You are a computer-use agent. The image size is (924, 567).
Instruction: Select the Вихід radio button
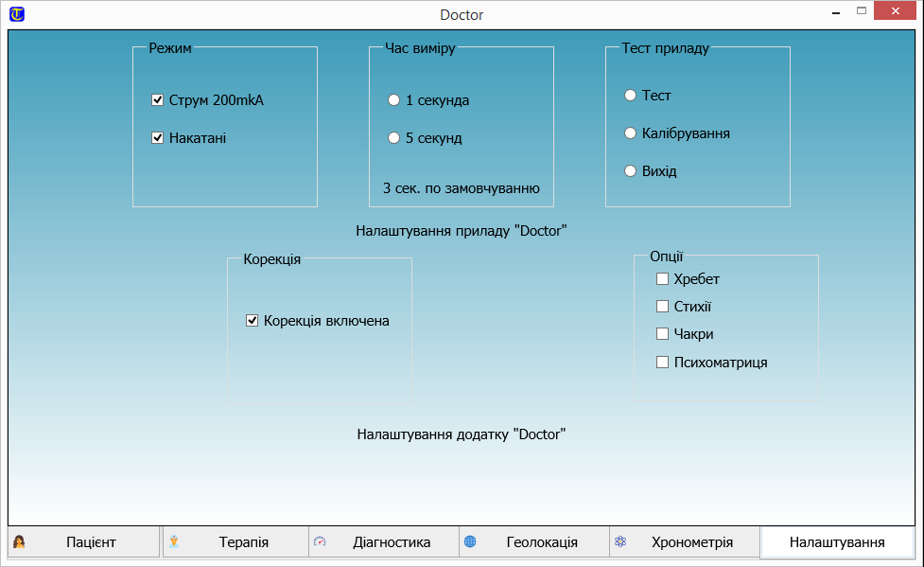[x=631, y=171]
